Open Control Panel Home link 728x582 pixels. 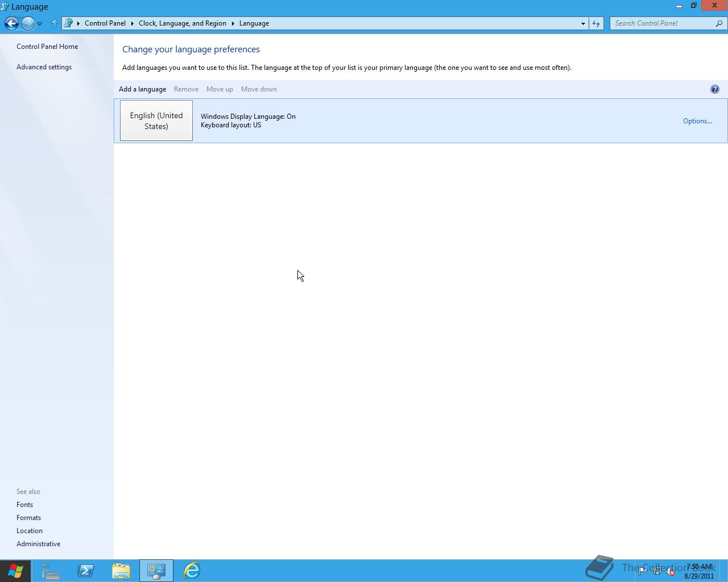click(47, 47)
